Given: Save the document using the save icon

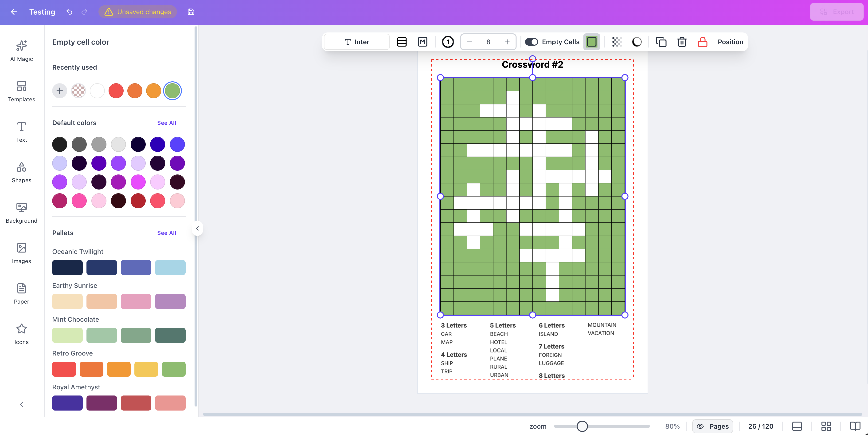Looking at the screenshot, I should 191,12.
